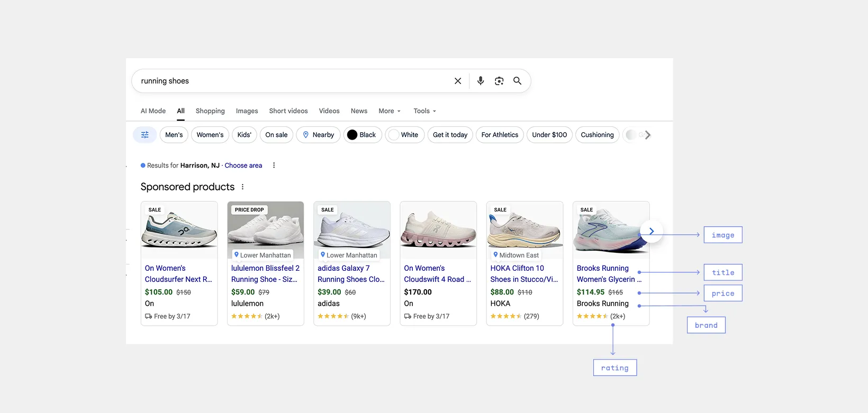The image size is (868, 413).
Task: Submit search with the magnifier icon
Action: (x=518, y=81)
